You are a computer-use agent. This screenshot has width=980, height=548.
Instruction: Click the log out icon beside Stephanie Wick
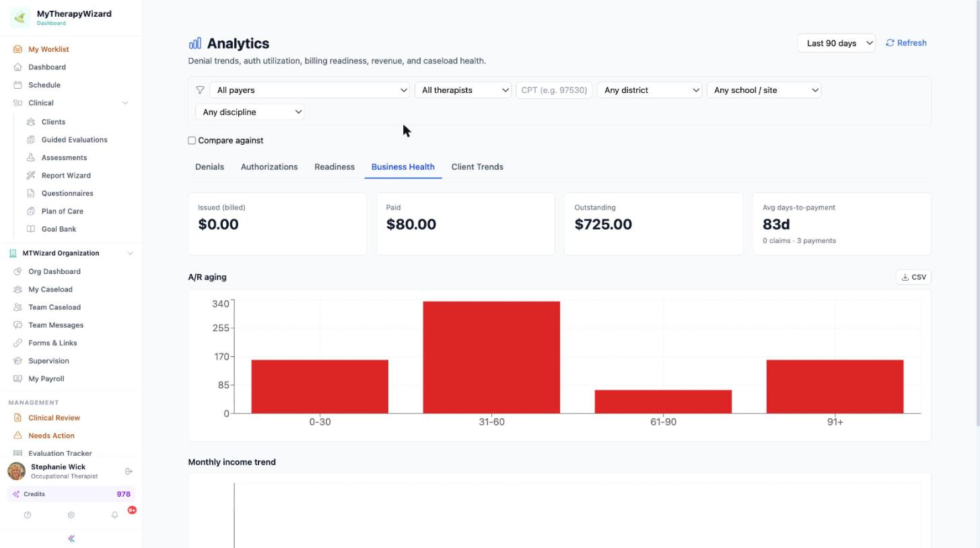[129, 471]
